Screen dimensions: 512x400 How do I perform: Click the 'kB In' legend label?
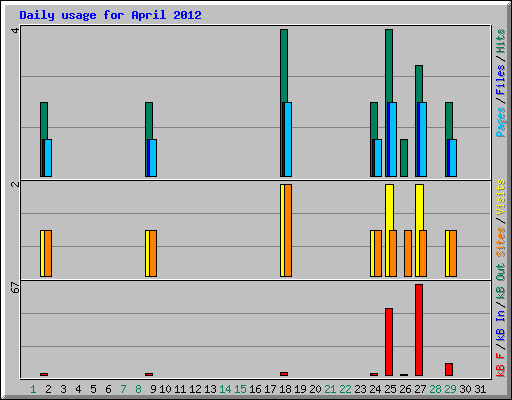click(x=501, y=325)
